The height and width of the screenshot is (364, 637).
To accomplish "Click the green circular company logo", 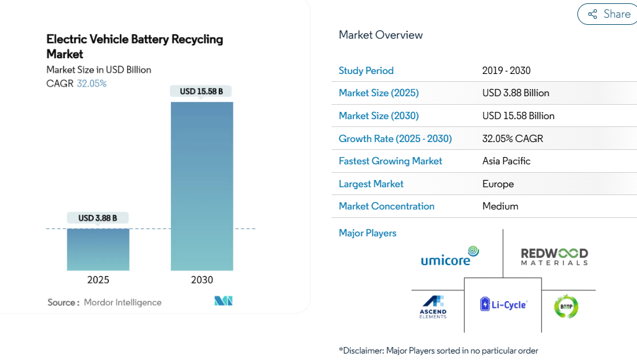I will click(x=566, y=306).
